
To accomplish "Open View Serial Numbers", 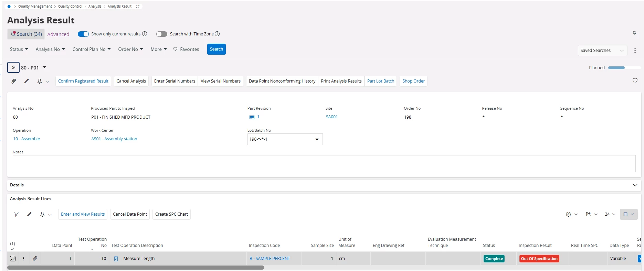I will coord(221,81).
